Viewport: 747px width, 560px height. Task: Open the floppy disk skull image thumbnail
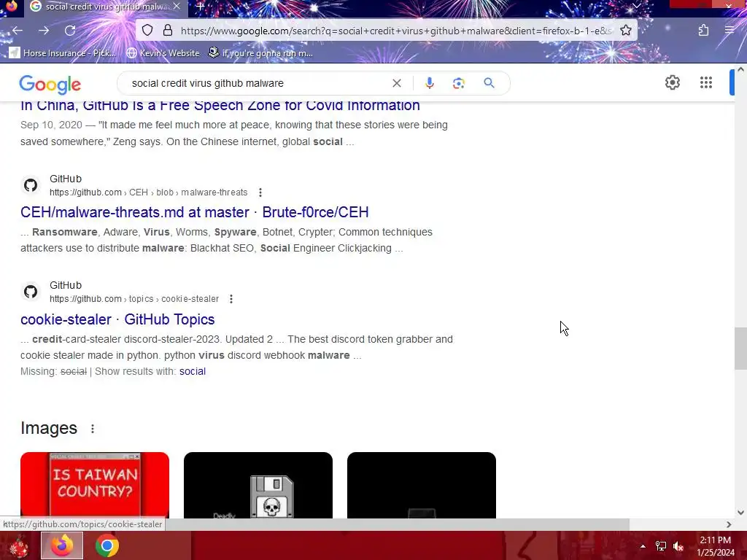pos(258,485)
